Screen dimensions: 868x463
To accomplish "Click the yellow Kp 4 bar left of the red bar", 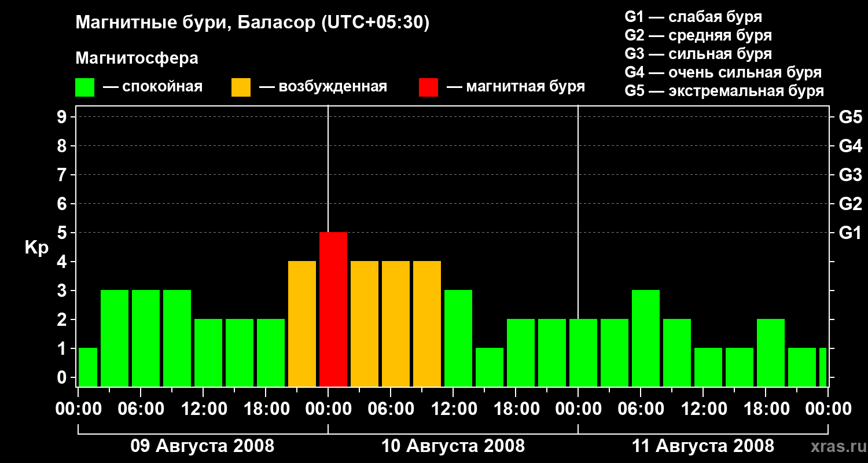I will [302, 324].
